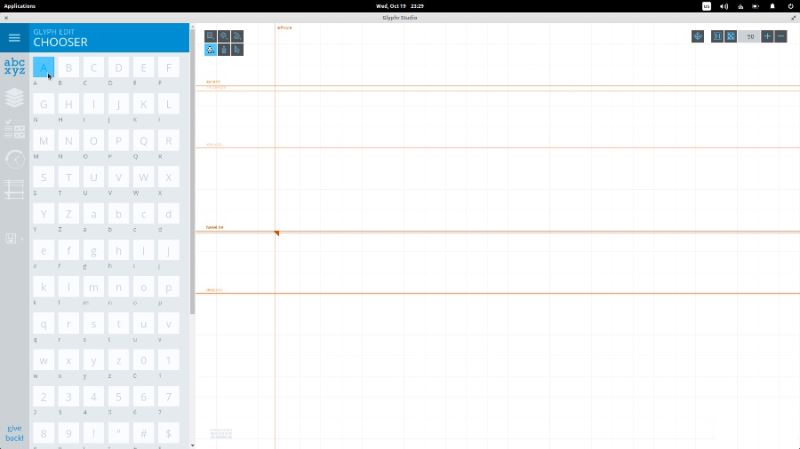The height and width of the screenshot is (449, 800).
Task: Select the New Oval shape tool
Action: (x=223, y=36)
